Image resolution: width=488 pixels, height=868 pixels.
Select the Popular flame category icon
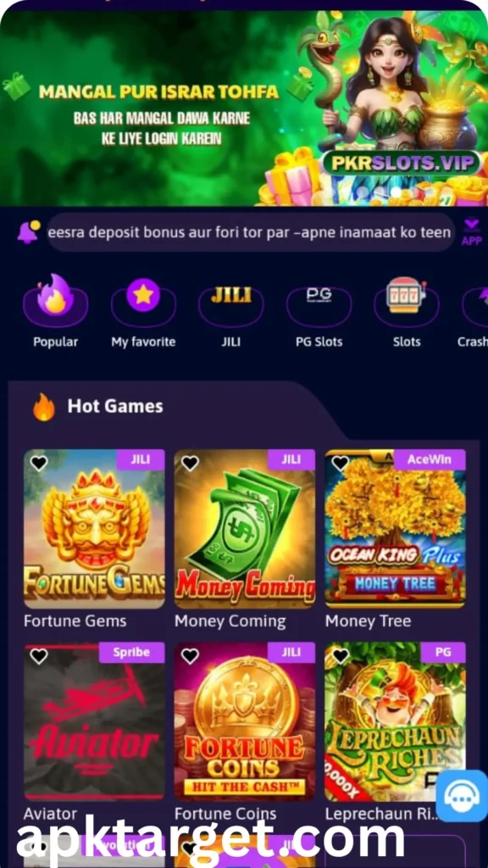55,303
